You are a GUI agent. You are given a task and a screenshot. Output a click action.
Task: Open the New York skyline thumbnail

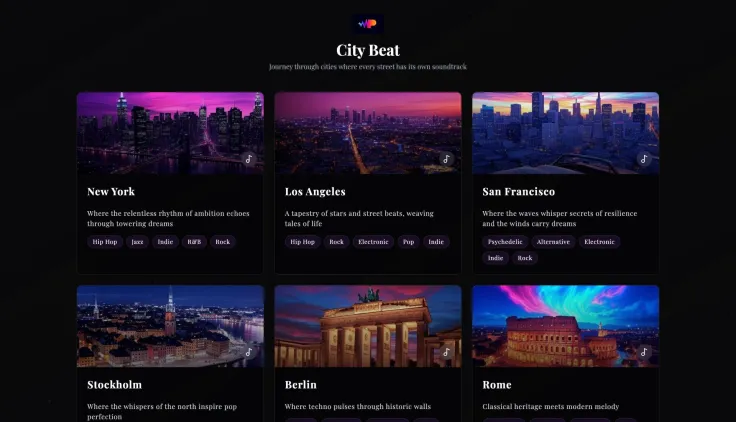point(170,133)
